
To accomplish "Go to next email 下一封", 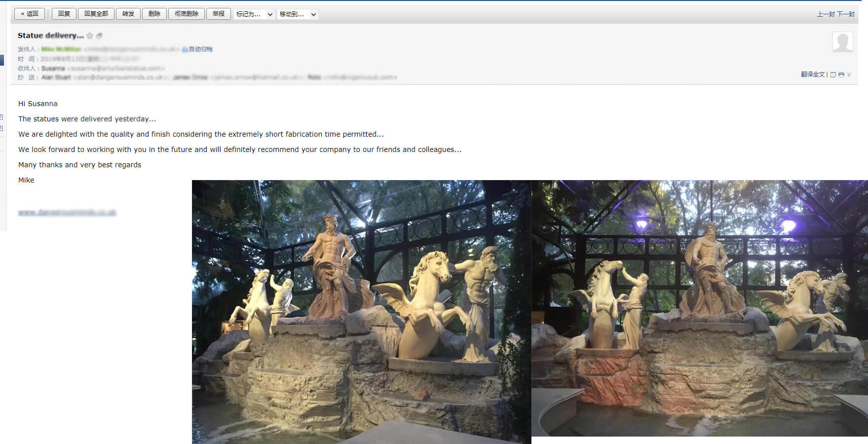I will pyautogui.click(x=846, y=14).
